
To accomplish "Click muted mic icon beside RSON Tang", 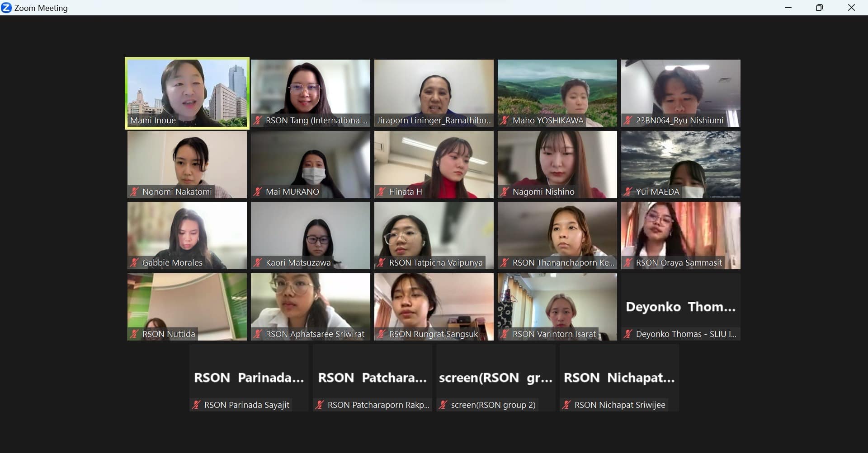I will pos(258,121).
